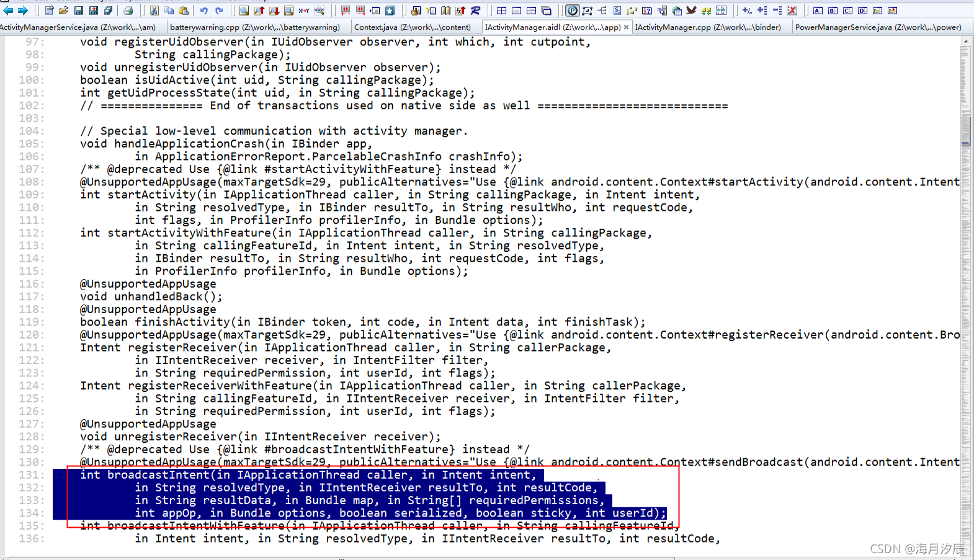Click the brown bird icon
The width and height of the screenshot is (974, 560).
pos(691,11)
